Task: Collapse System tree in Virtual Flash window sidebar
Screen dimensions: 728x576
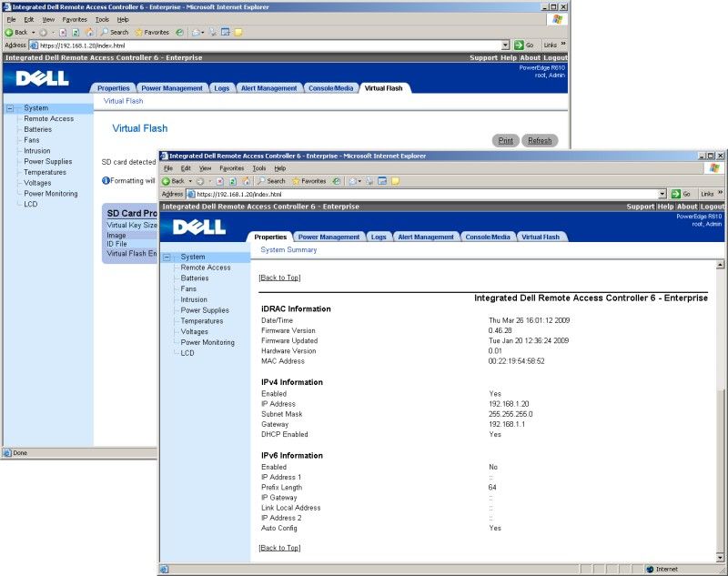Action: coord(10,108)
